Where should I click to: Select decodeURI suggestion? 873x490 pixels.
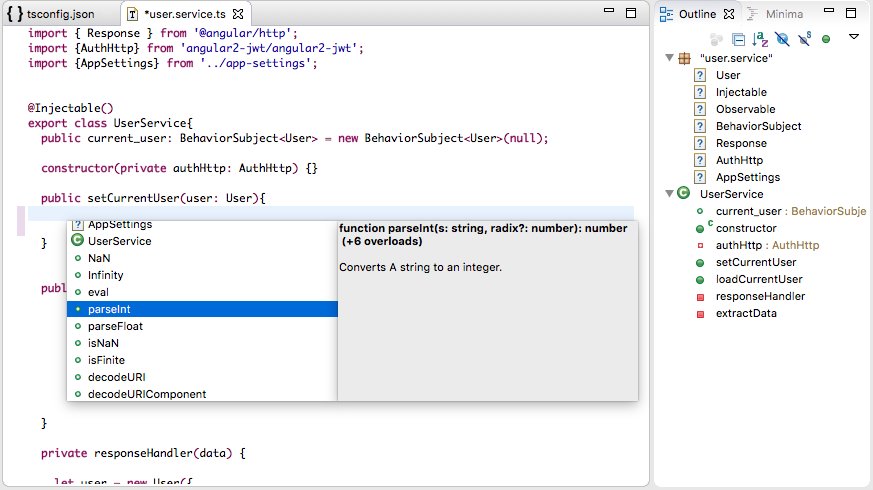(x=202, y=377)
